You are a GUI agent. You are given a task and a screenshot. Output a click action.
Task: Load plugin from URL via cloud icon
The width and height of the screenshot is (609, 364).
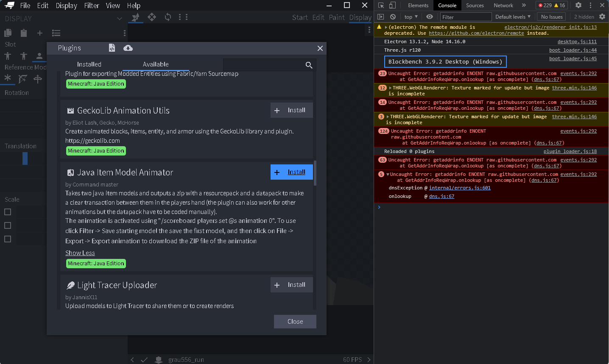[127, 48]
